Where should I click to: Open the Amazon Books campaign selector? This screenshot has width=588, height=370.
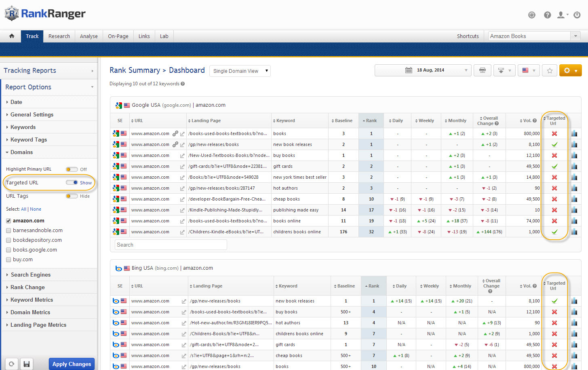(x=533, y=36)
